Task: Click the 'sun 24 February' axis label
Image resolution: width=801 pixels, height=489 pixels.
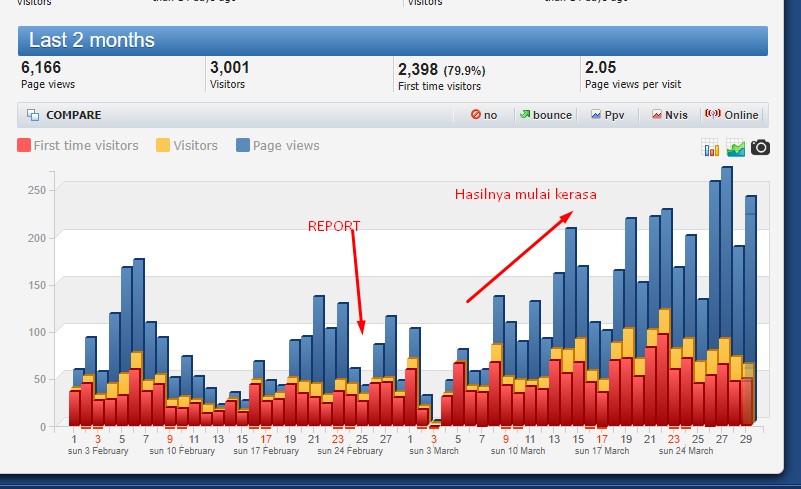Action: click(x=350, y=451)
